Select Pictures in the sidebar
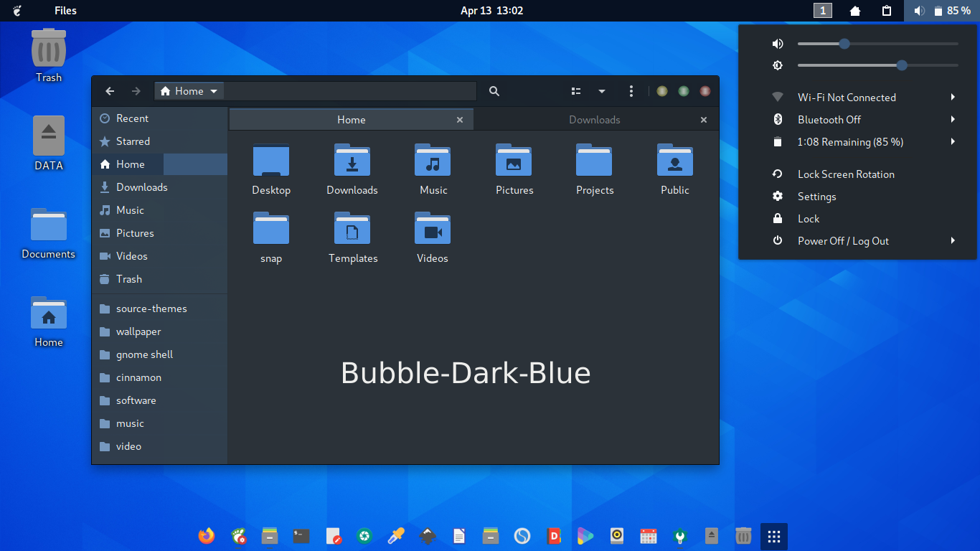 click(x=160, y=233)
